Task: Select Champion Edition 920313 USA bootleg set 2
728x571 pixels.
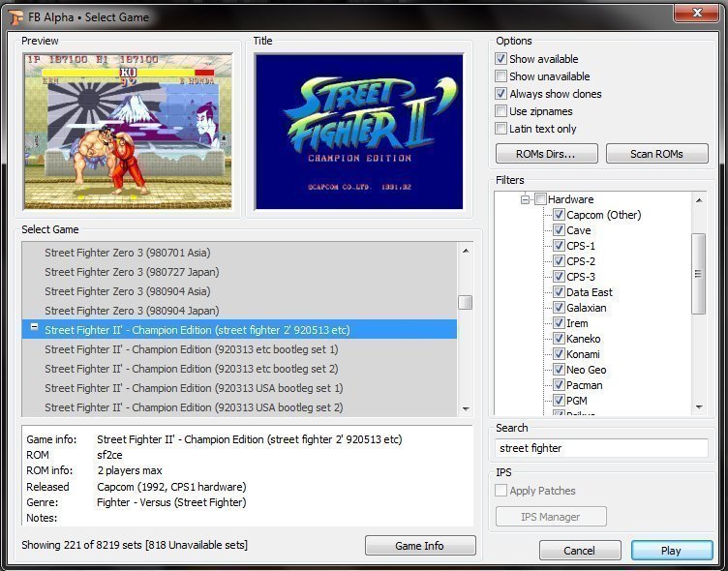Action: (x=239, y=407)
